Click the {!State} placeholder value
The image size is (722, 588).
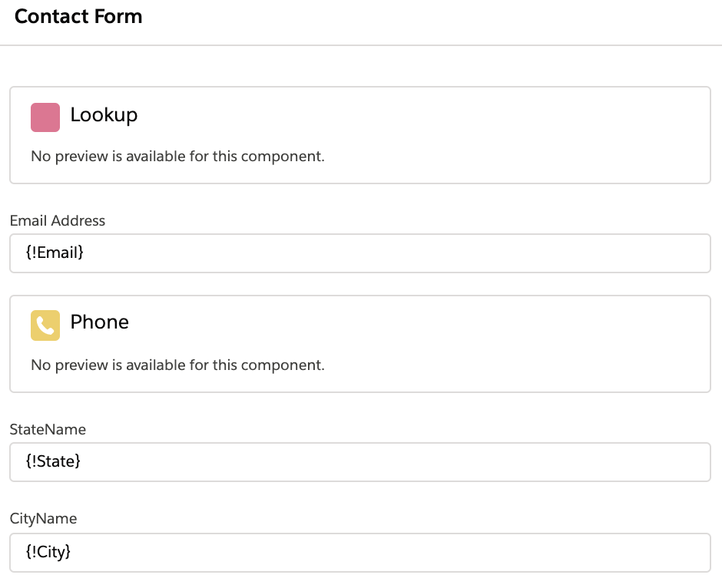pos(53,461)
